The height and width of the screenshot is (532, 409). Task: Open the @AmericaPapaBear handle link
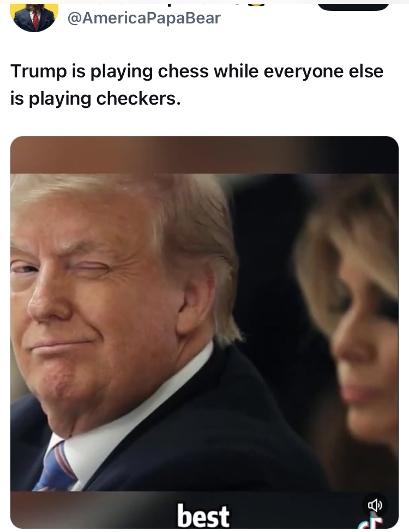[x=144, y=18]
